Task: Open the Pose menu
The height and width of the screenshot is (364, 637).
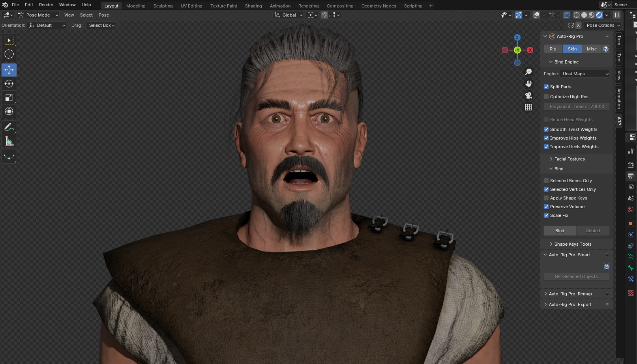Action: point(104,15)
